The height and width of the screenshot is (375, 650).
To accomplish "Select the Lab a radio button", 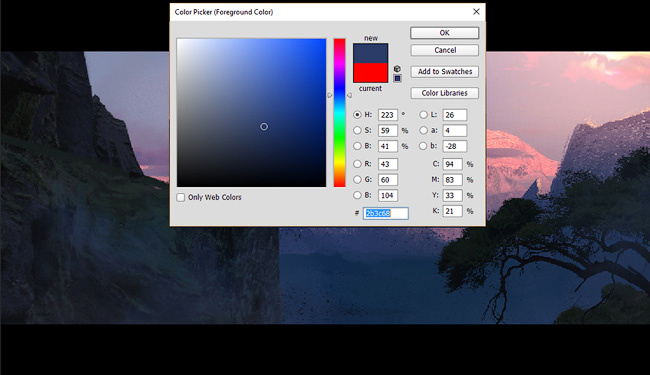I will point(423,131).
